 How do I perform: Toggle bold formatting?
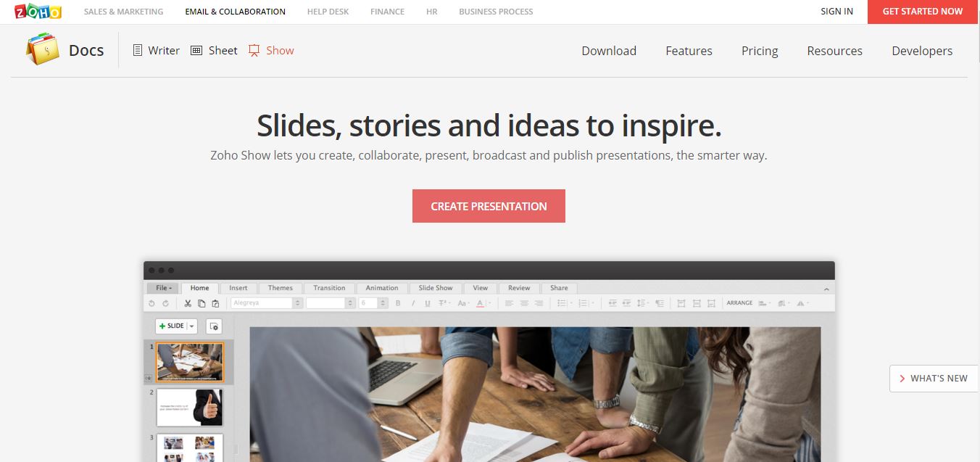pos(398,303)
